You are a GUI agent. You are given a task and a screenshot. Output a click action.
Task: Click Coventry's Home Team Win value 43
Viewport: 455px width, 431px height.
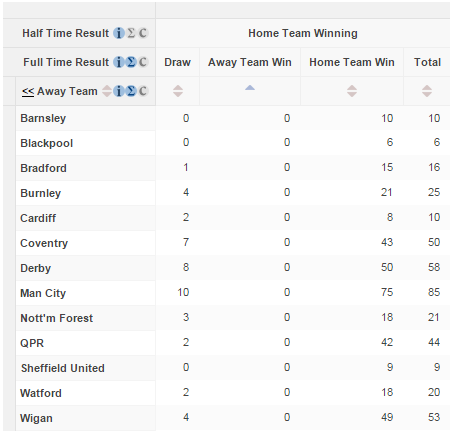coord(387,242)
